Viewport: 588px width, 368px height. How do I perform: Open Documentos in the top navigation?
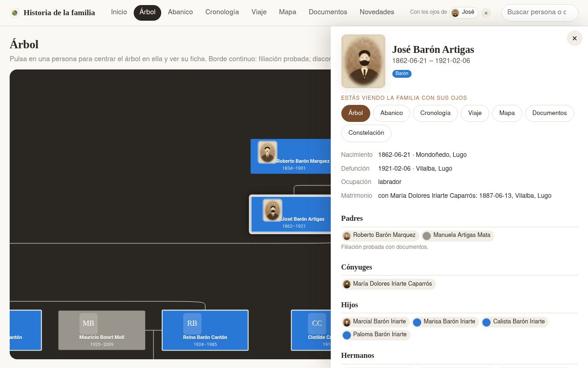click(328, 12)
